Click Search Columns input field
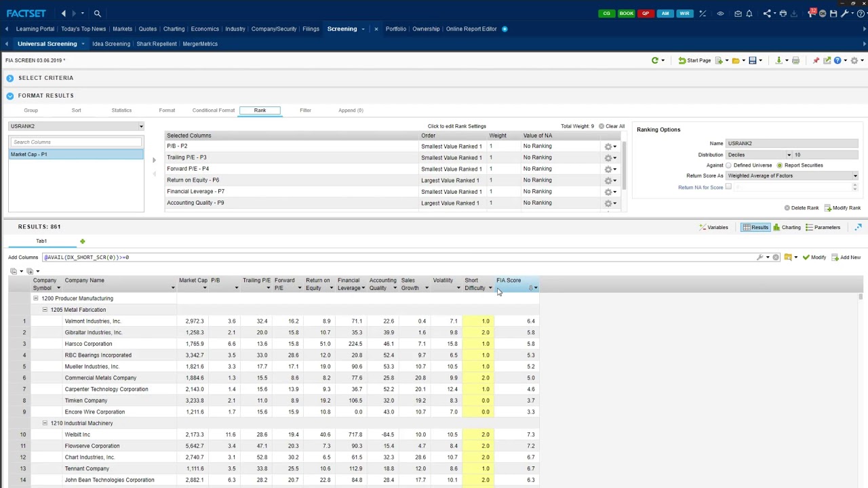 click(76, 142)
